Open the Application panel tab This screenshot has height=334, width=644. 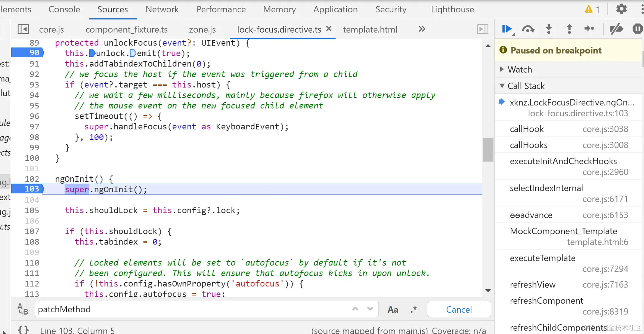click(335, 9)
